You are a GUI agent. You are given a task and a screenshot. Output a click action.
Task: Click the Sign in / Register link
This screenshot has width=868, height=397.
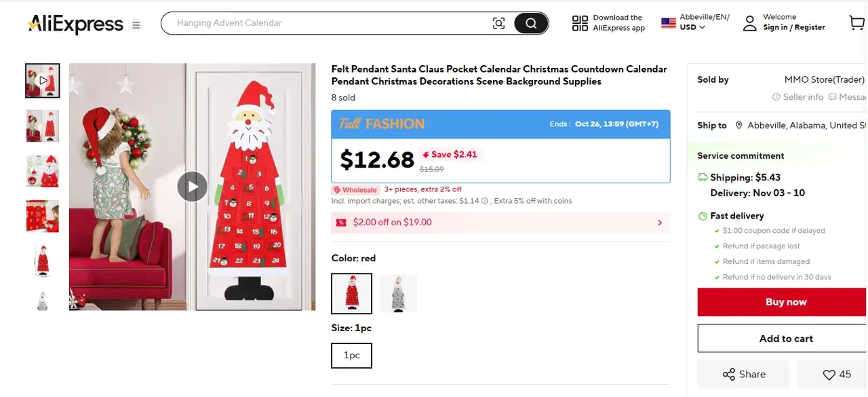(793, 27)
